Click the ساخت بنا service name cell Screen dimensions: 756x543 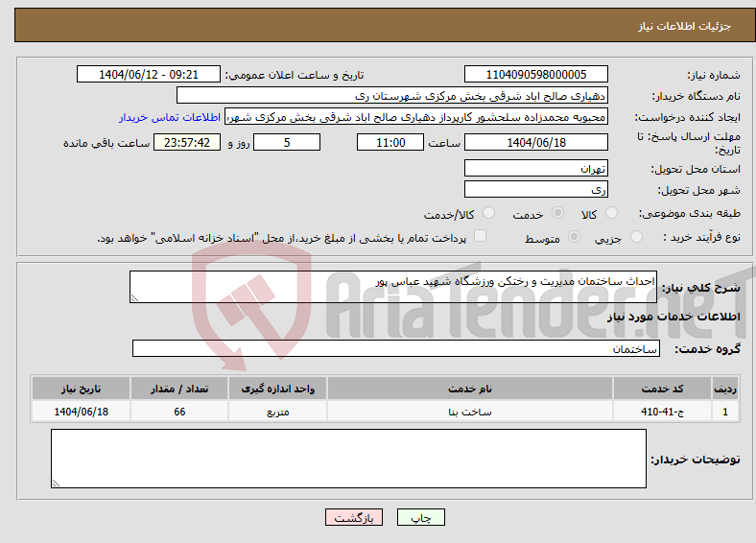click(x=470, y=412)
